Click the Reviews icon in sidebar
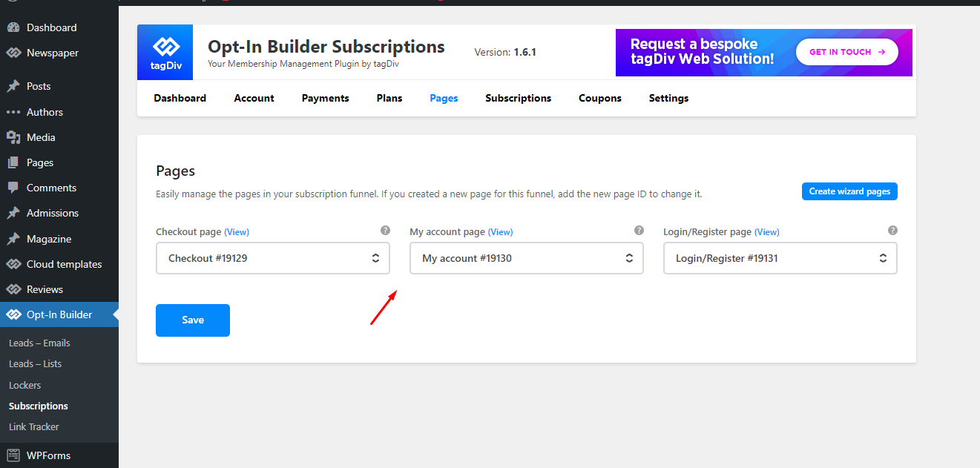980x468 pixels. 13,289
